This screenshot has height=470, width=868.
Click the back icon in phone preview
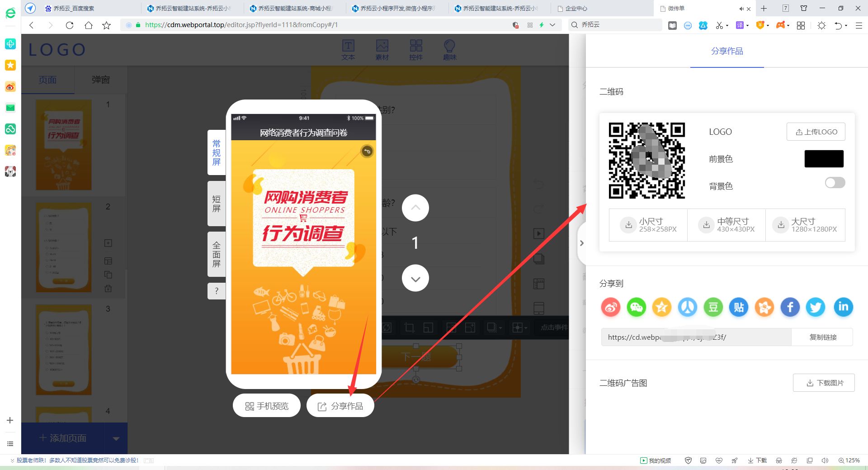point(367,152)
